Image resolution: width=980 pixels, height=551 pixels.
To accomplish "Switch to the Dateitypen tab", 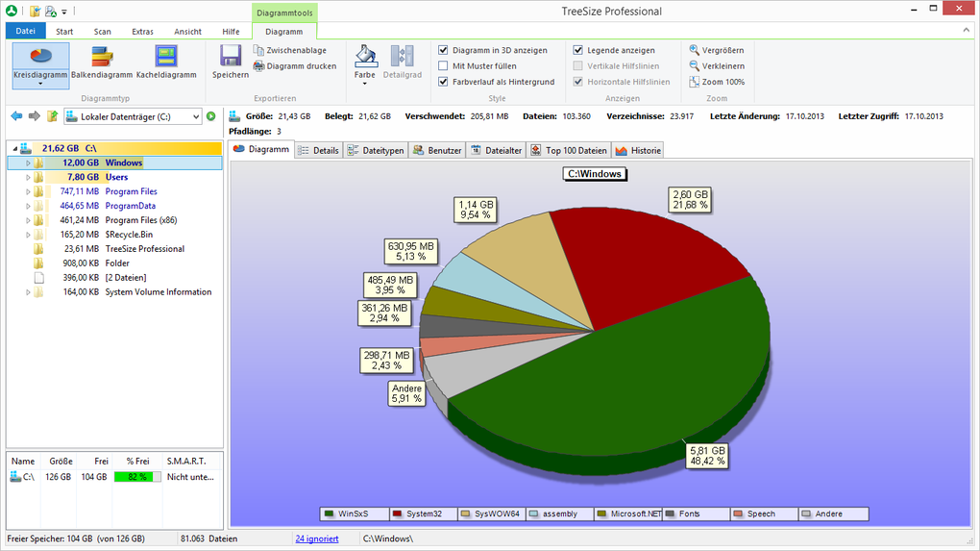I will 377,151.
